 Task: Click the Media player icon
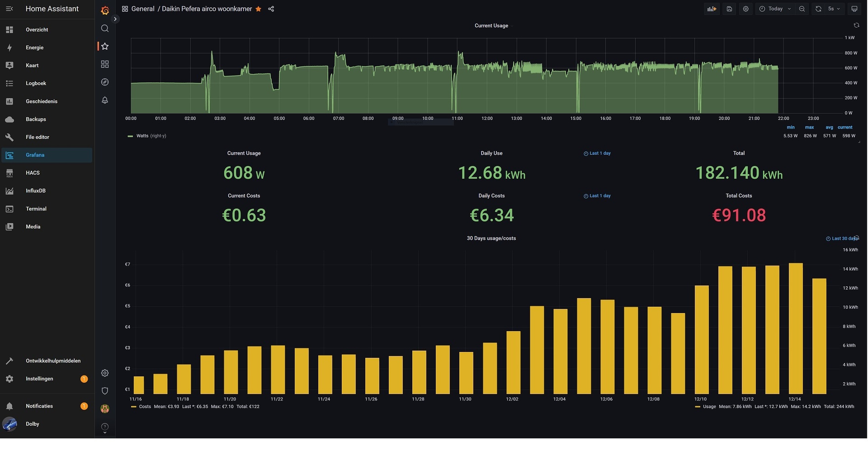(x=9, y=227)
